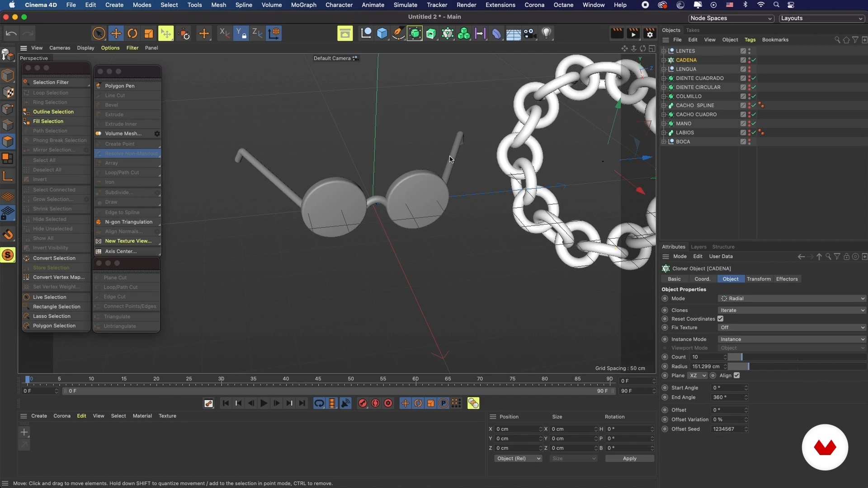Open Volume Mesh command
Image resolution: width=868 pixels, height=488 pixels.
[123, 134]
